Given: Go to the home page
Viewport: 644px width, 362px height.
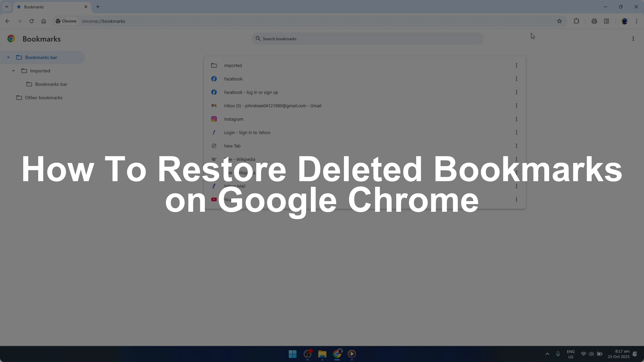Looking at the screenshot, I should (x=44, y=21).
